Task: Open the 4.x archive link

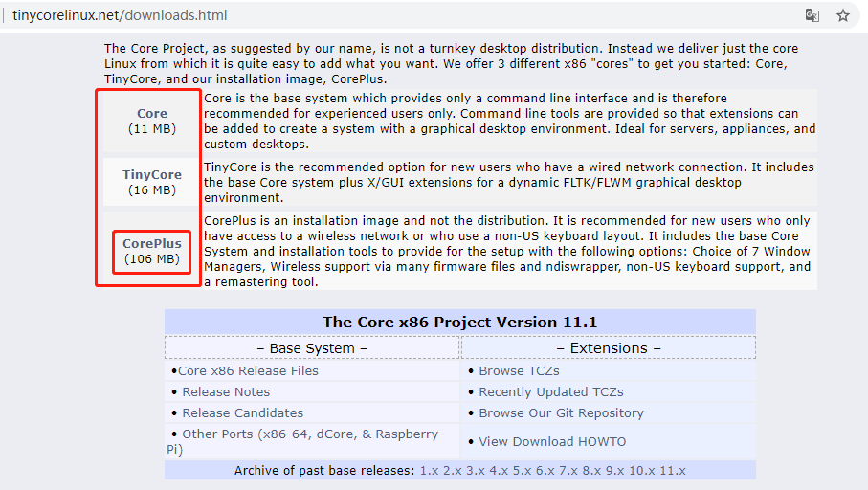Action: coord(499,471)
